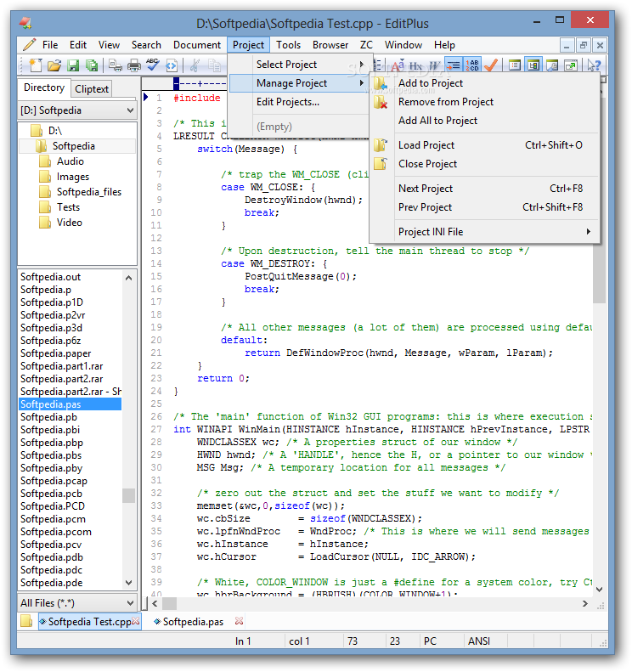
Task: Open Preferences via the wrench window icon
Action: (552, 65)
